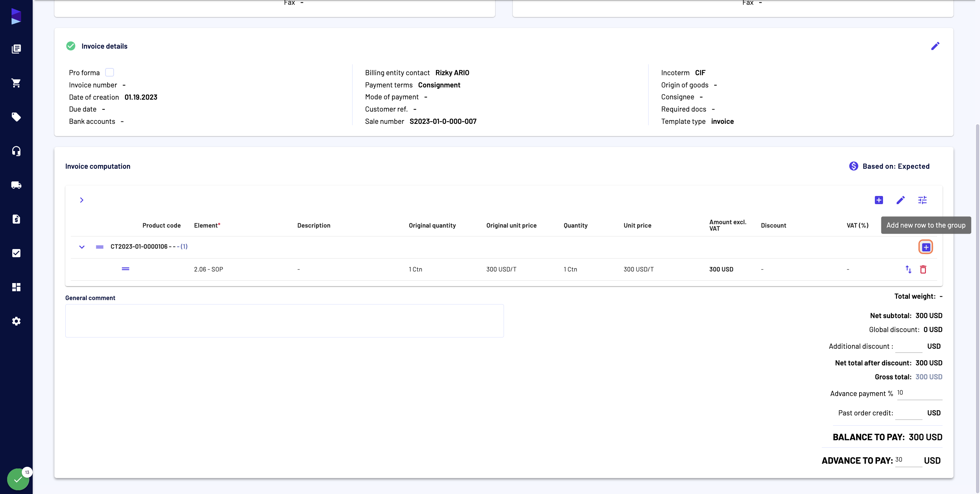Click the ADVANCE TO PAY amount field
The width and height of the screenshot is (980, 494).
(x=909, y=460)
